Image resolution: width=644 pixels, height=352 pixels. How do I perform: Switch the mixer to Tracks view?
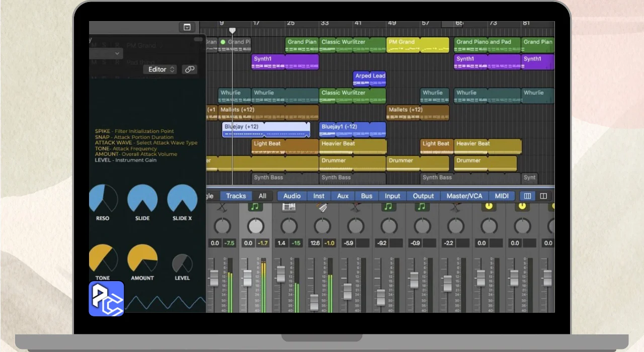pyautogui.click(x=236, y=196)
